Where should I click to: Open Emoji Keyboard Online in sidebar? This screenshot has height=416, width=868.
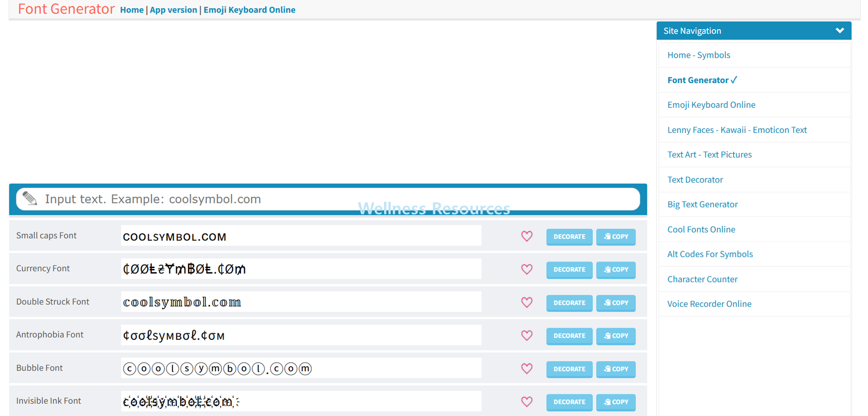(x=711, y=105)
